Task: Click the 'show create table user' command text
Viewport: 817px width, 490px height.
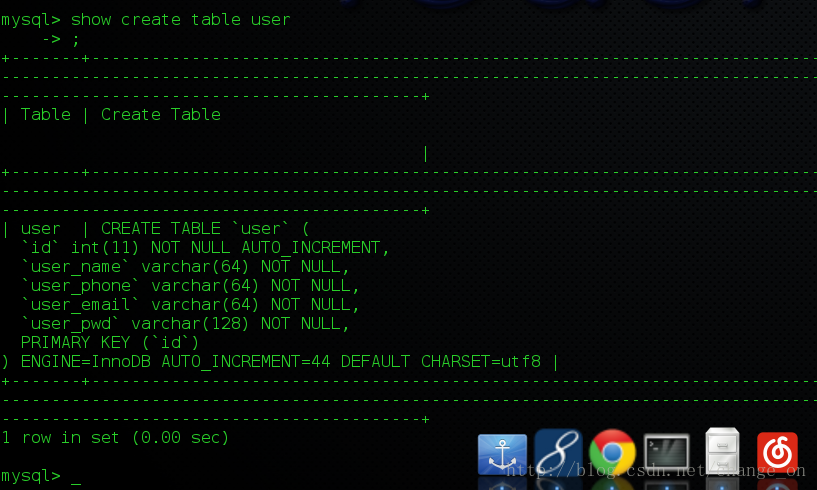Action: point(180,20)
